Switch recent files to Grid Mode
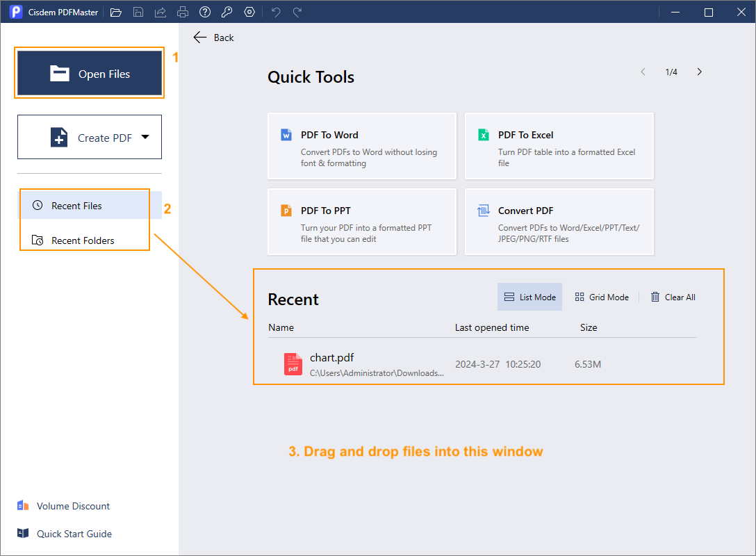Screen dimensions: 756x556 point(602,297)
